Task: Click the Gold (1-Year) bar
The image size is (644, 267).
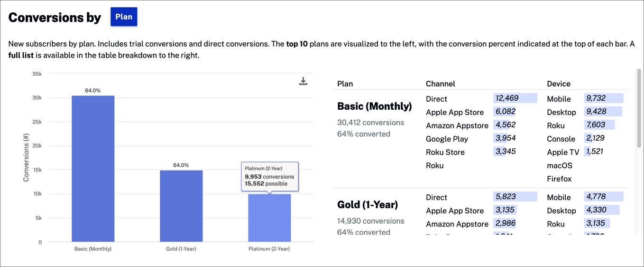Action: [181, 206]
